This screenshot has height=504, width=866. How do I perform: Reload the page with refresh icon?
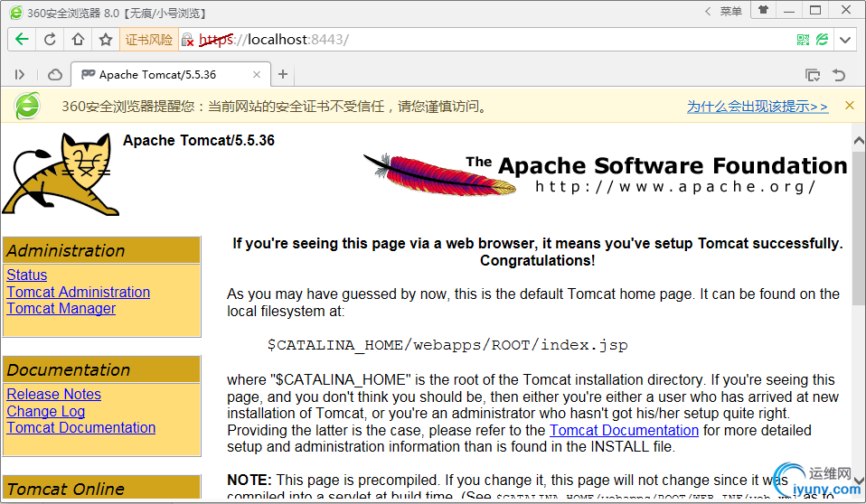(x=51, y=40)
